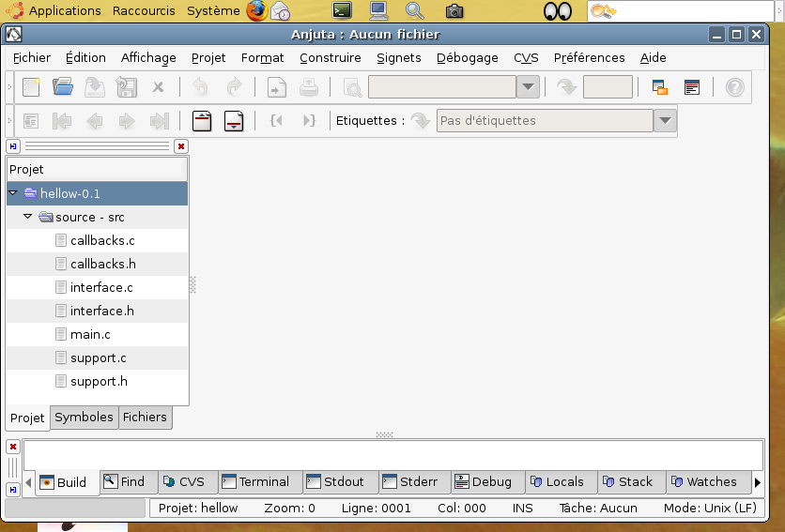This screenshot has height=532, width=785.
Task: Open the Préférences menu
Action: click(x=590, y=58)
